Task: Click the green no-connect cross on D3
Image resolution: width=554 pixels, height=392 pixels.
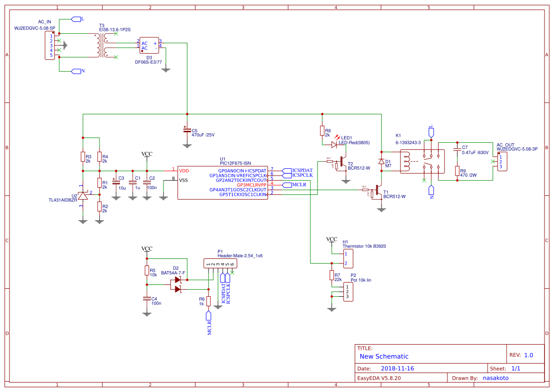Action: (116, 34)
